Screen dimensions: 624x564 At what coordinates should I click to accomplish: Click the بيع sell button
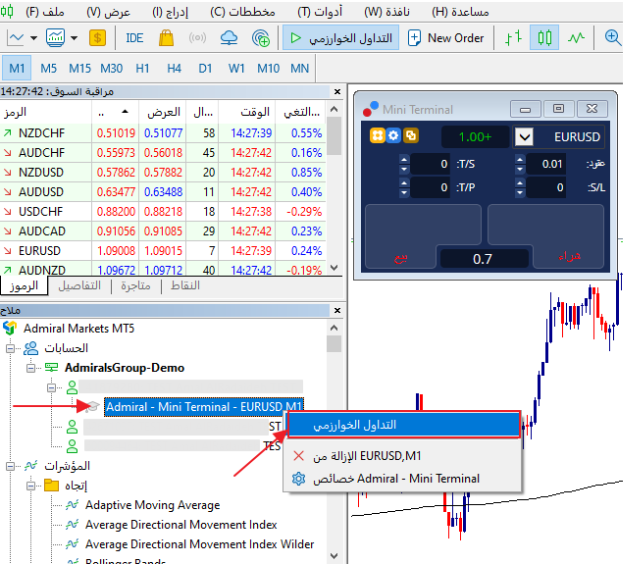pos(401,257)
